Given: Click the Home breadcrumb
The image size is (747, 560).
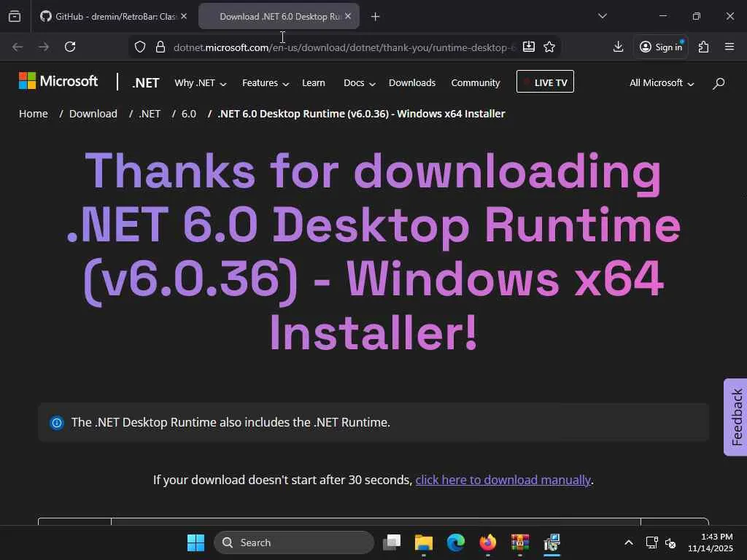Looking at the screenshot, I should [x=34, y=114].
